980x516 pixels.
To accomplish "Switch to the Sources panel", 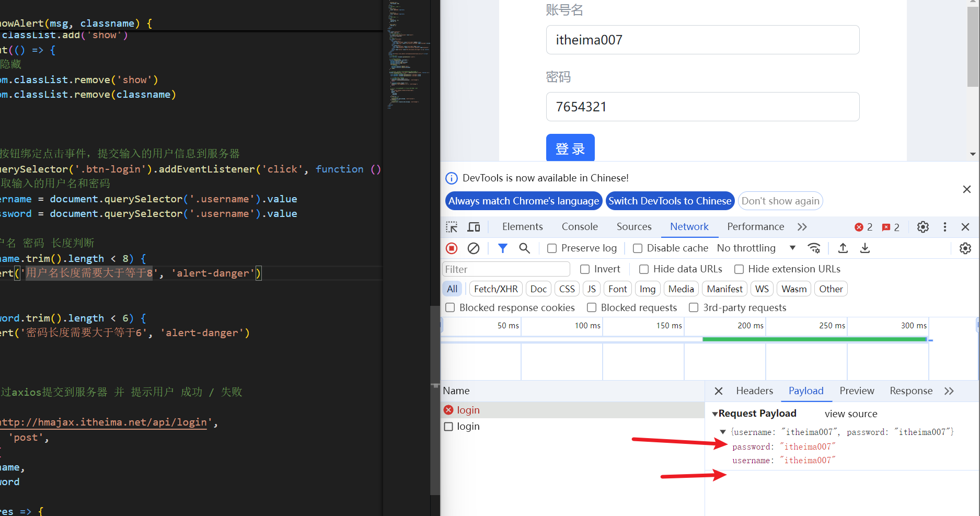I will point(634,227).
